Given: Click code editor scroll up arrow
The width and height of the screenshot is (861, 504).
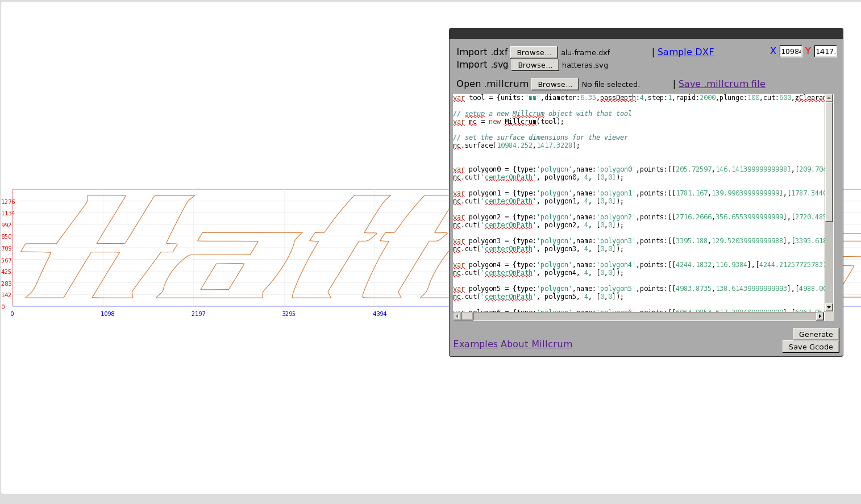Looking at the screenshot, I should click(x=829, y=98).
